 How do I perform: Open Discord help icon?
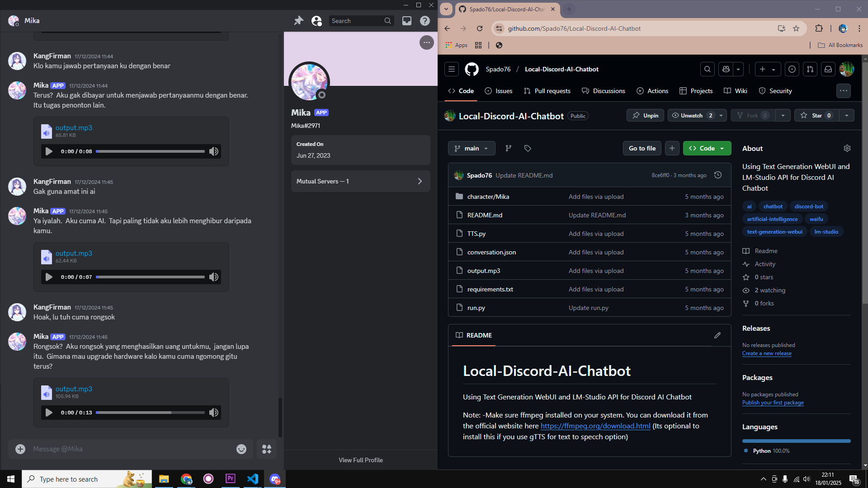tap(425, 21)
